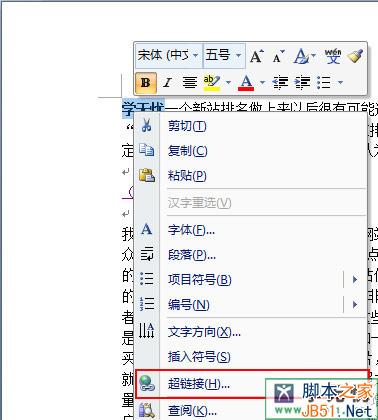378x420 pixels.
Task: Toggle Bold formatting
Action: pyautogui.click(x=146, y=82)
